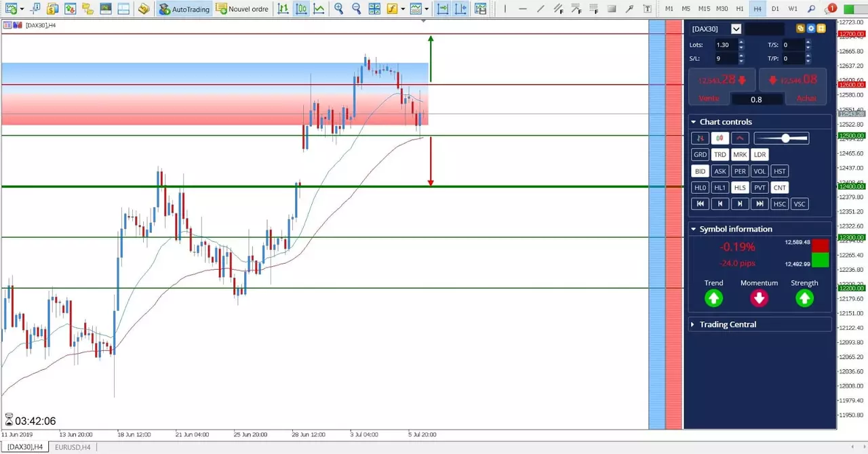Open the Market Watch dollar icon
The width and height of the screenshot is (868, 454).
tap(52, 9)
